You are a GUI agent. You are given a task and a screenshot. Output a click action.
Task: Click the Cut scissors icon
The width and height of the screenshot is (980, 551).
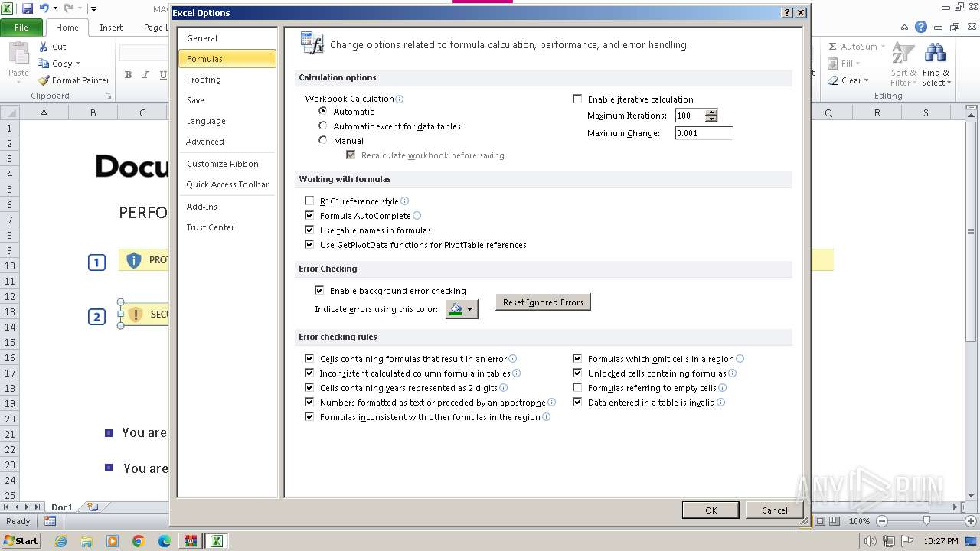pyautogui.click(x=44, y=47)
